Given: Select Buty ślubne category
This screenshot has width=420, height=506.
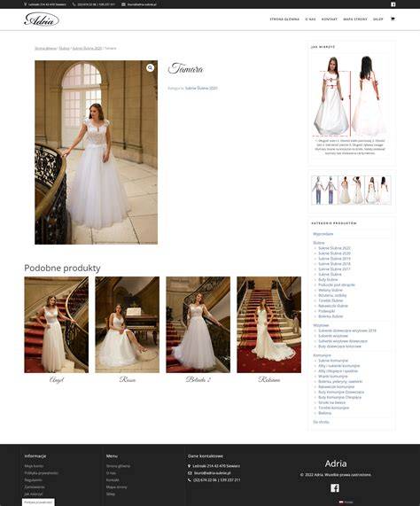Looking at the screenshot, I should [x=328, y=279].
